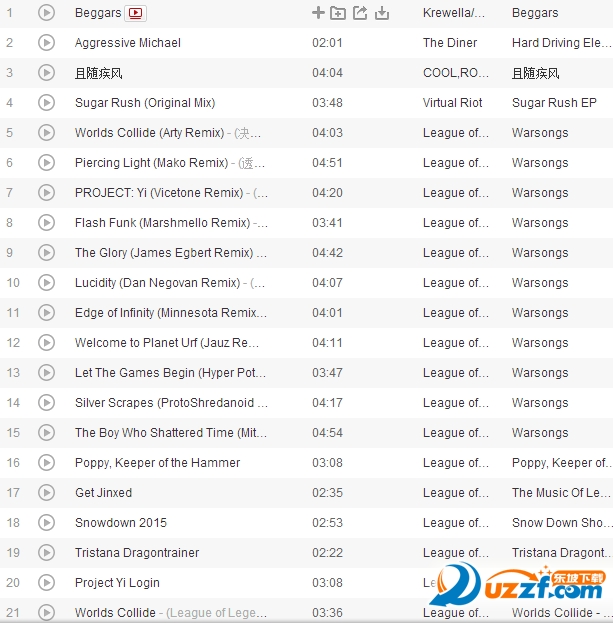Screen dimensions: 613x623
Task: Play Worlds Collide (Arty Remix)
Action: tap(46, 133)
